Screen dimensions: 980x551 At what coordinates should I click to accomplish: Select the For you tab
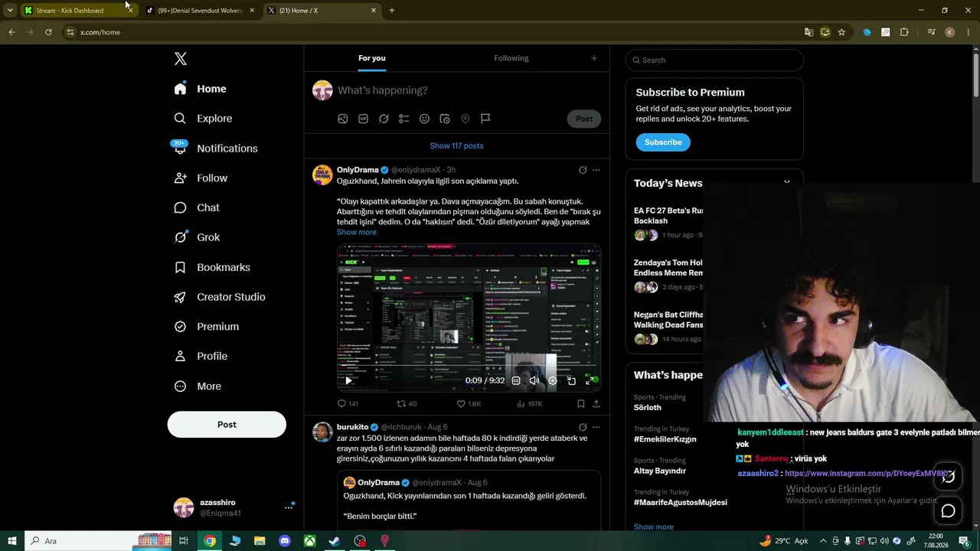coord(372,58)
